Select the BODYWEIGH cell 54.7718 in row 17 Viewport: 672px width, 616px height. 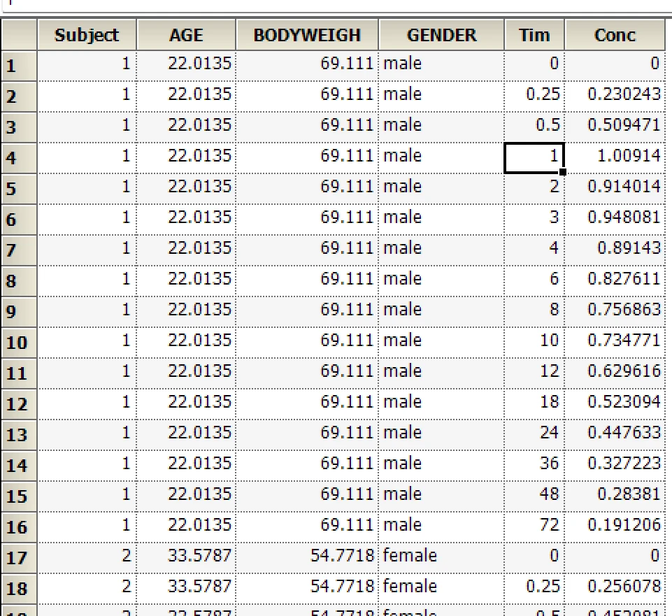pos(307,556)
